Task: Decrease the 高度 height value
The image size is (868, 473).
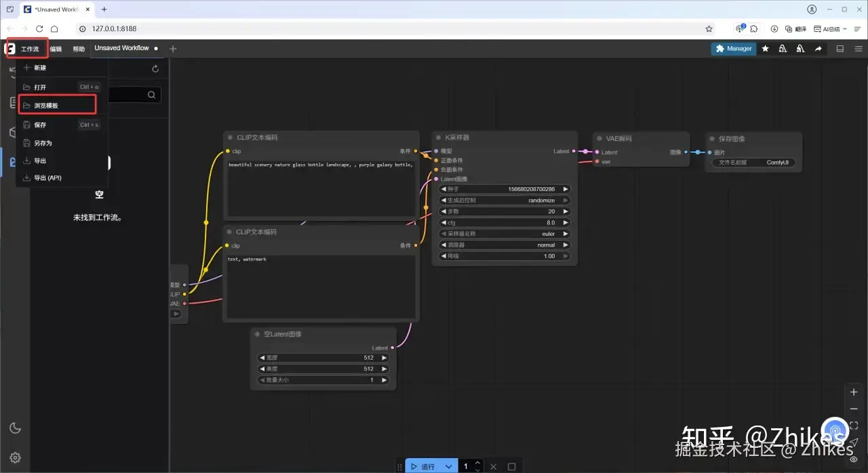Action: point(262,369)
